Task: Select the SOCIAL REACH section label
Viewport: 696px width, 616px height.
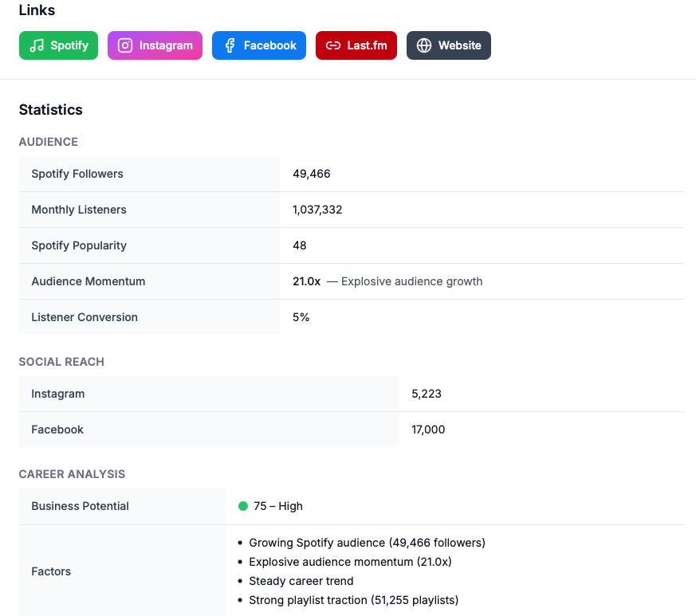Action: point(61,362)
